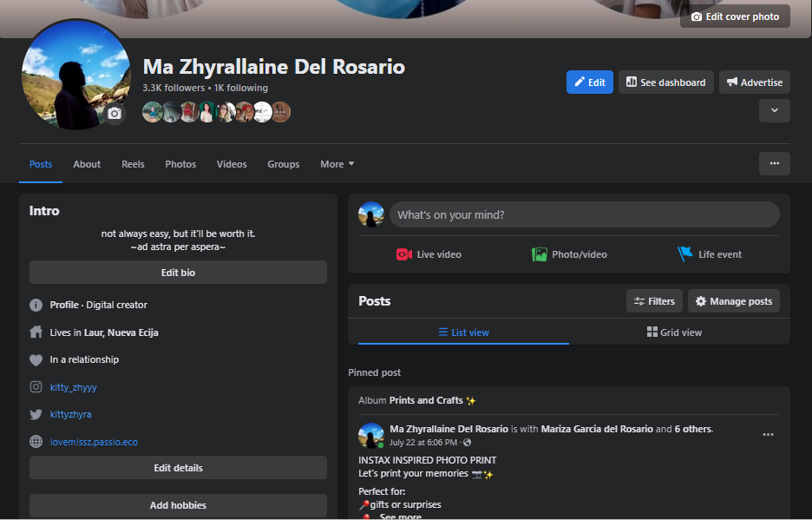Image resolution: width=812 pixels, height=520 pixels.
Task: Open the three-dots profile options menu
Action: click(774, 163)
